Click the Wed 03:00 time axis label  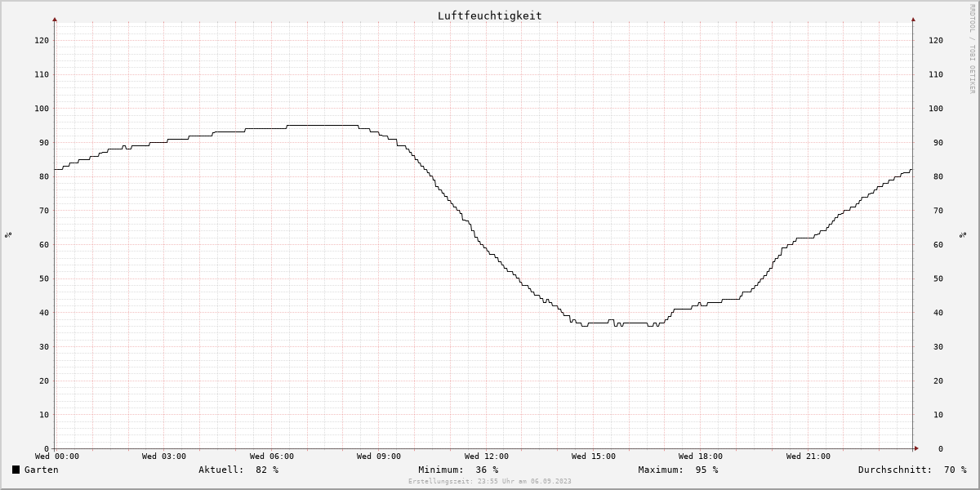[x=164, y=456]
